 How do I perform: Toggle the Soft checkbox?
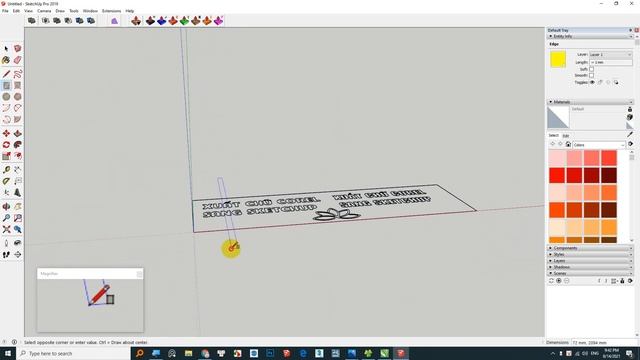coord(591,69)
